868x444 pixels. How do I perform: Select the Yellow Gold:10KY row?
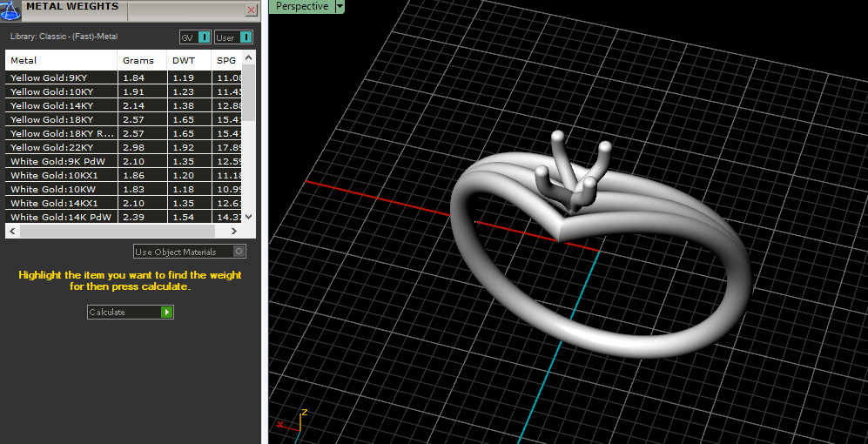coord(124,91)
